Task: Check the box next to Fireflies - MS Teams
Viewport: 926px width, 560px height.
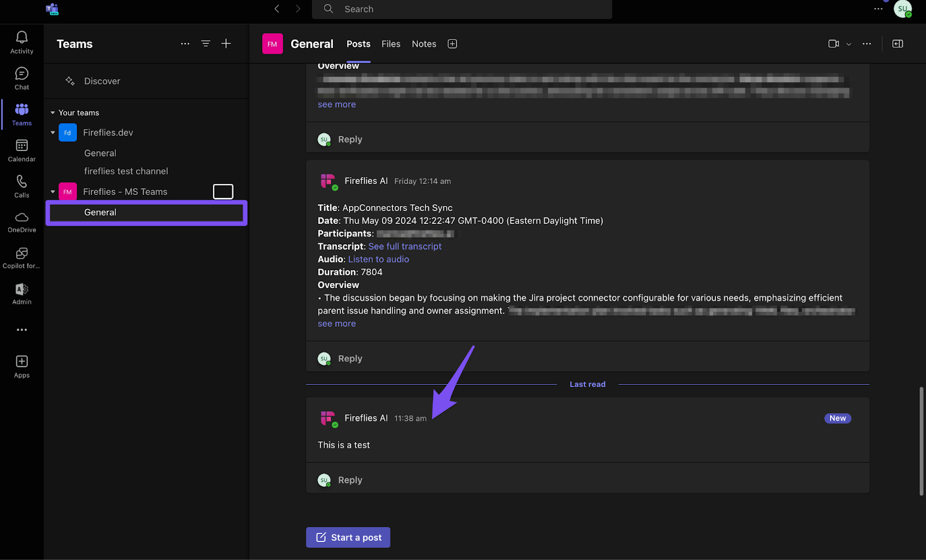Action: (x=223, y=191)
